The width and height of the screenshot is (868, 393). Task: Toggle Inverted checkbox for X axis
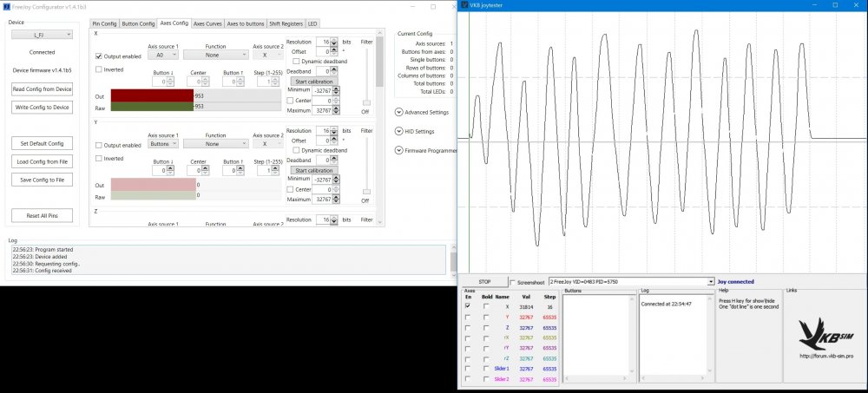[x=99, y=69]
